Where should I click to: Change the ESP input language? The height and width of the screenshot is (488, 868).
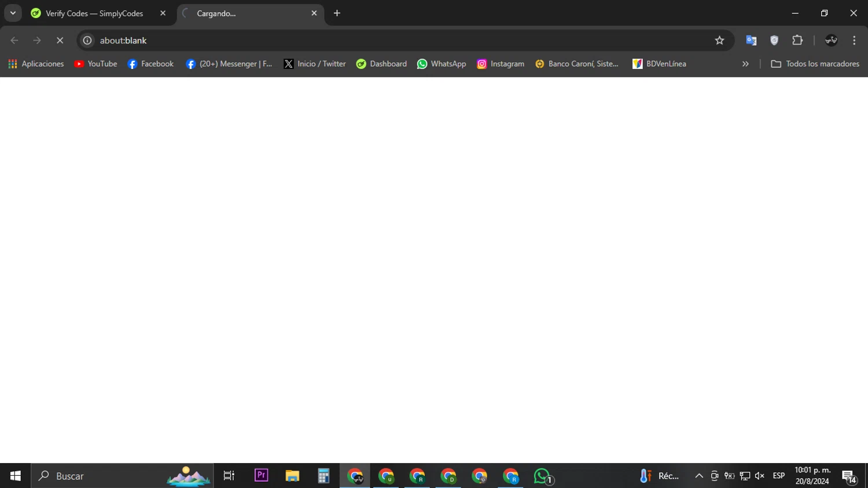(x=779, y=476)
